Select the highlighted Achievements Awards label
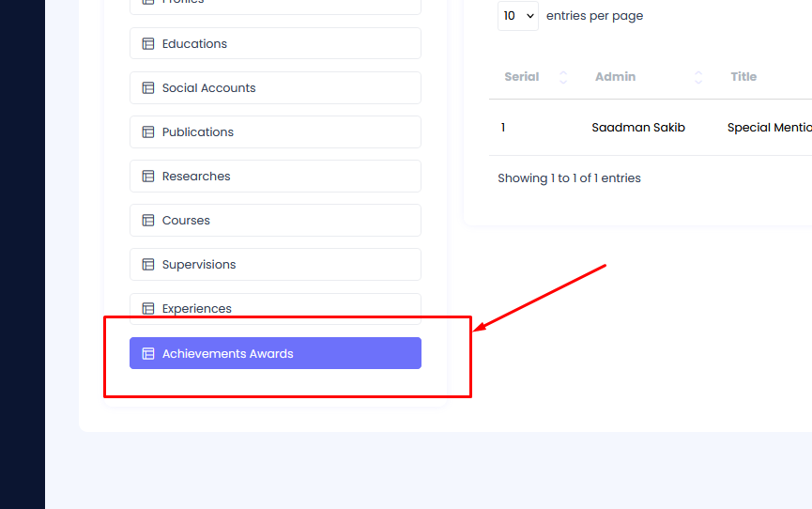812x509 pixels. 227,354
